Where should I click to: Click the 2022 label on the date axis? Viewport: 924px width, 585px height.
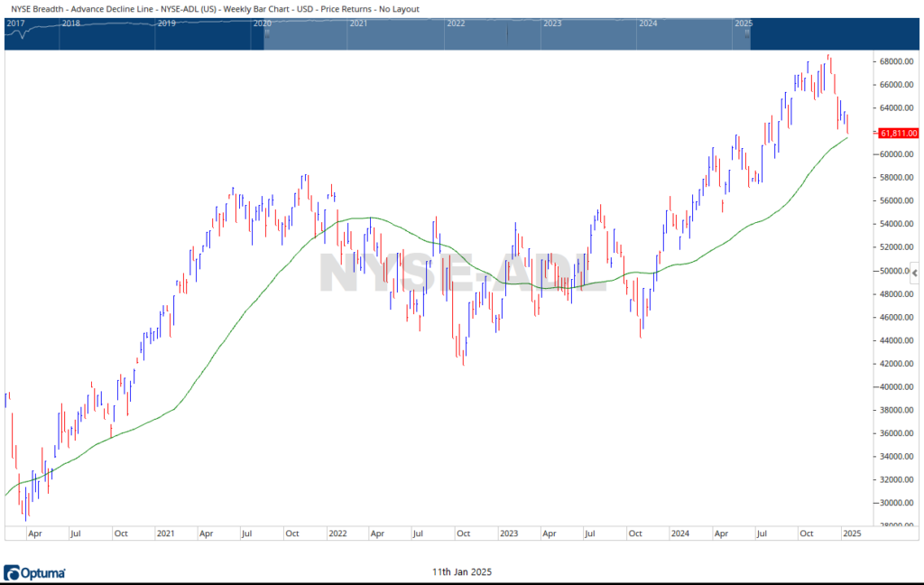point(338,534)
